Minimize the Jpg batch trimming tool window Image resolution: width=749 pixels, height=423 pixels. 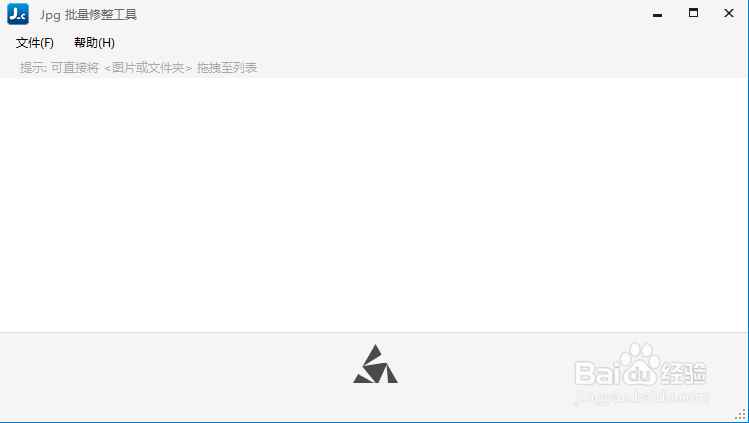657,14
